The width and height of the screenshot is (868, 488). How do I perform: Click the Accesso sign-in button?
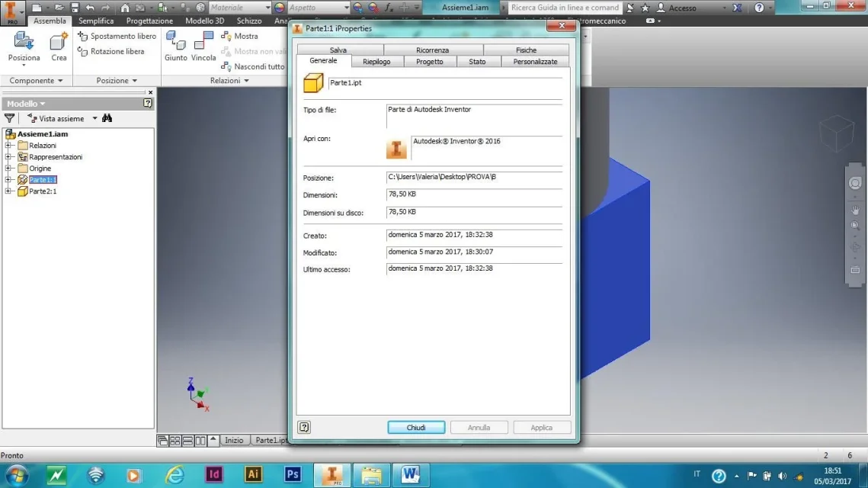click(x=677, y=8)
